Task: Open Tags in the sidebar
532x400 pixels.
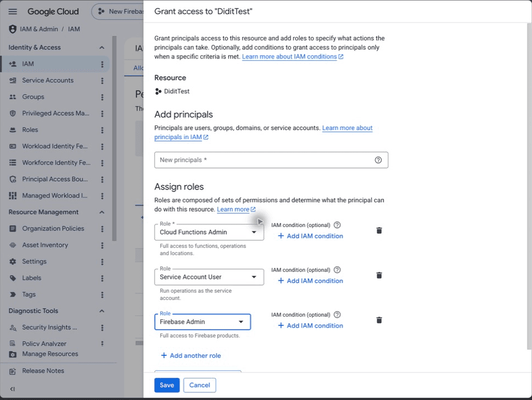Action: pyautogui.click(x=29, y=294)
